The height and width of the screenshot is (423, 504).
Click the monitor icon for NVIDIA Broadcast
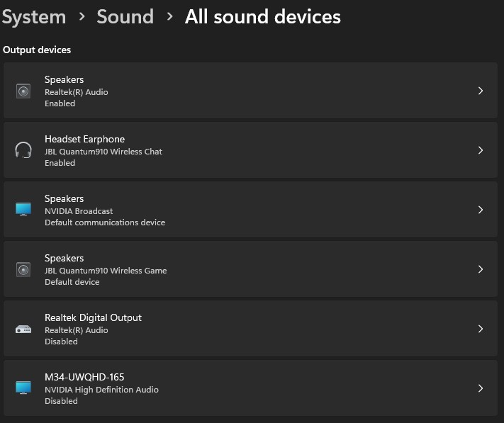23,209
